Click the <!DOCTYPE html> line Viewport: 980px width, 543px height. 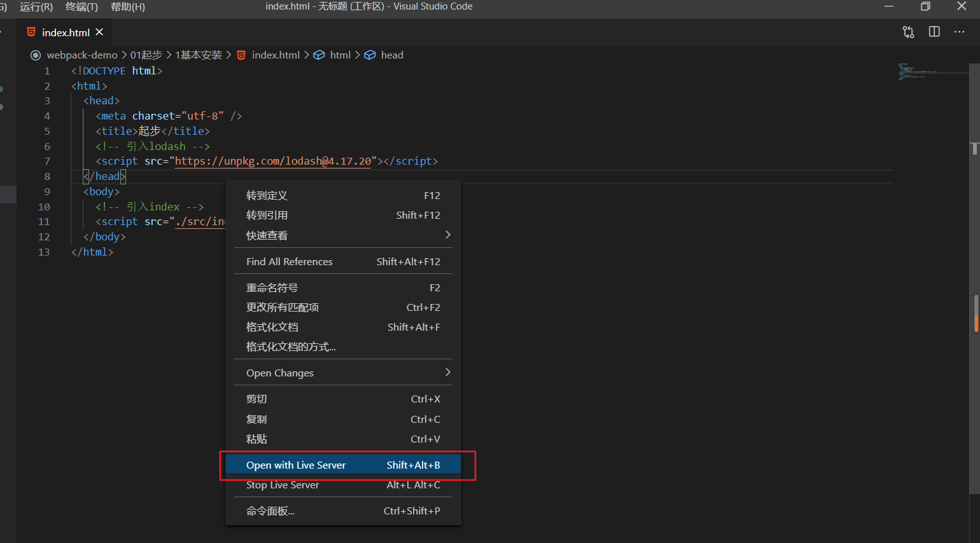click(116, 71)
